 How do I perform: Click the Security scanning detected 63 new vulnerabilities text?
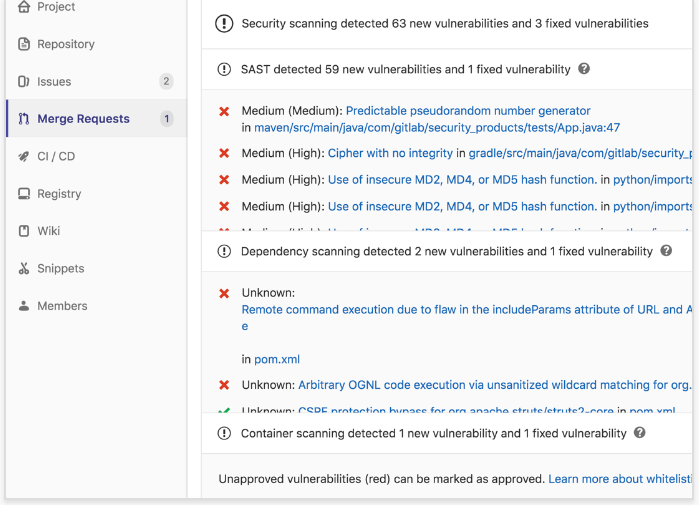click(x=445, y=23)
